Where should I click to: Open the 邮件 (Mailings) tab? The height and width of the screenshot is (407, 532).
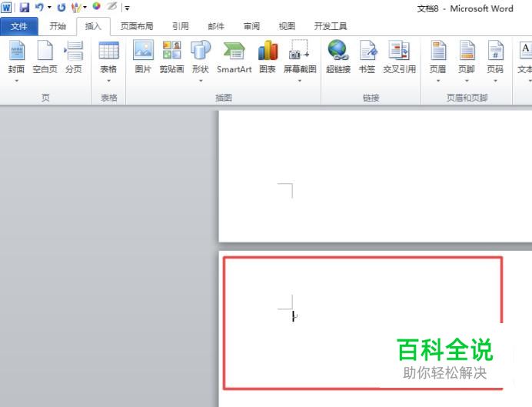(x=216, y=26)
